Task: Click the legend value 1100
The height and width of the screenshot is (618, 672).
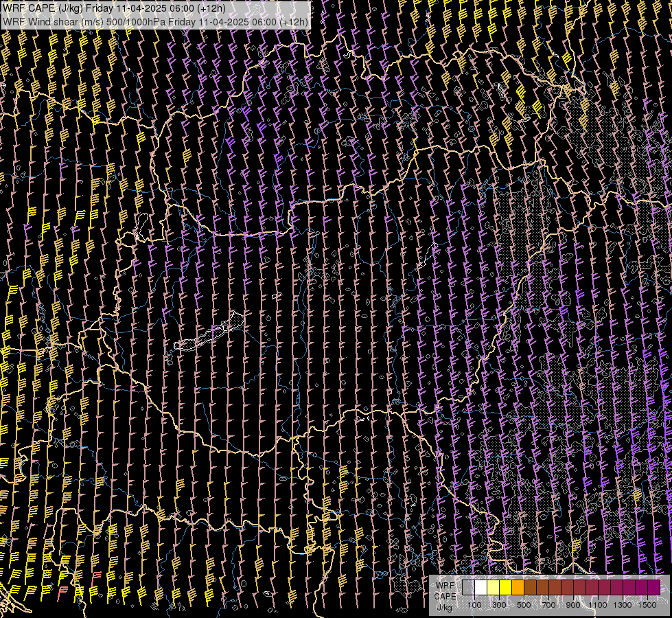Action: click(x=598, y=605)
